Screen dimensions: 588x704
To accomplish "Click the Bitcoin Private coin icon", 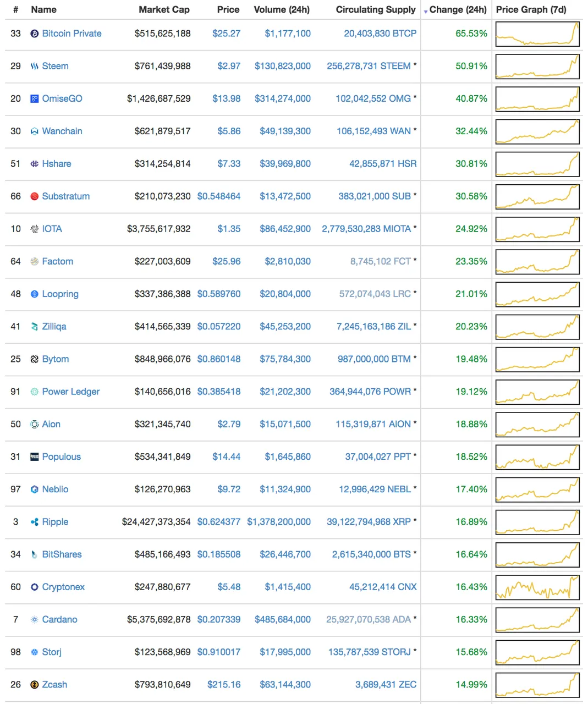I will [35, 34].
